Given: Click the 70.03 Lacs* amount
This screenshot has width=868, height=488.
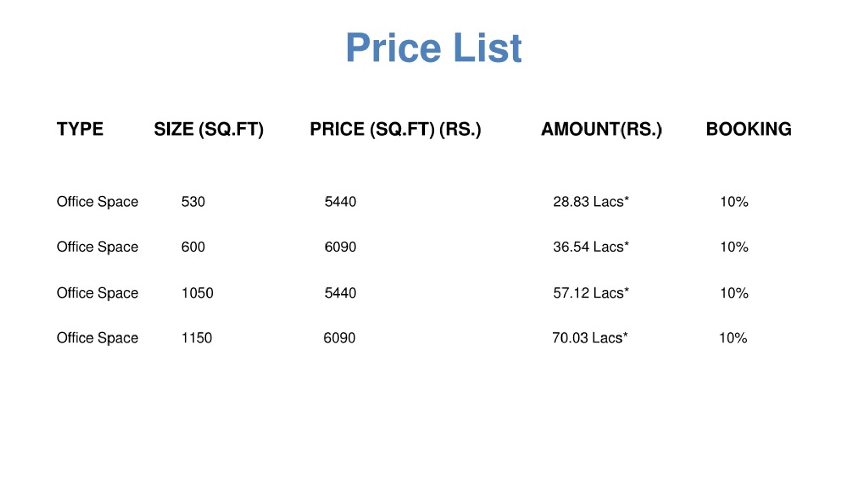Looking at the screenshot, I should [590, 338].
